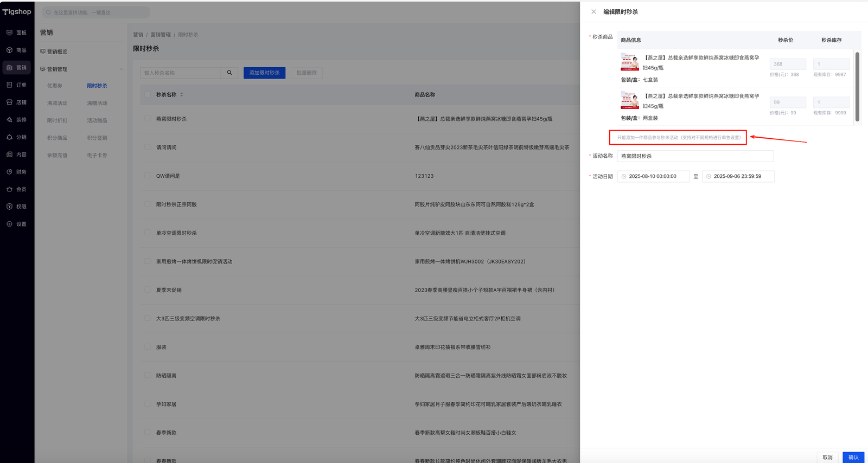Open the 店铺 store sidebar icon

pyautogui.click(x=10, y=102)
